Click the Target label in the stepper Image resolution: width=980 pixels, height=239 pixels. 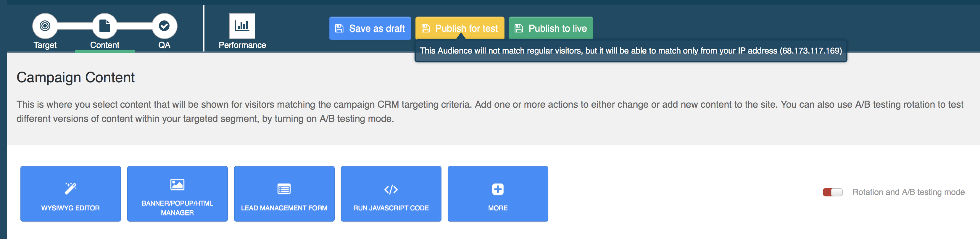coord(45,45)
